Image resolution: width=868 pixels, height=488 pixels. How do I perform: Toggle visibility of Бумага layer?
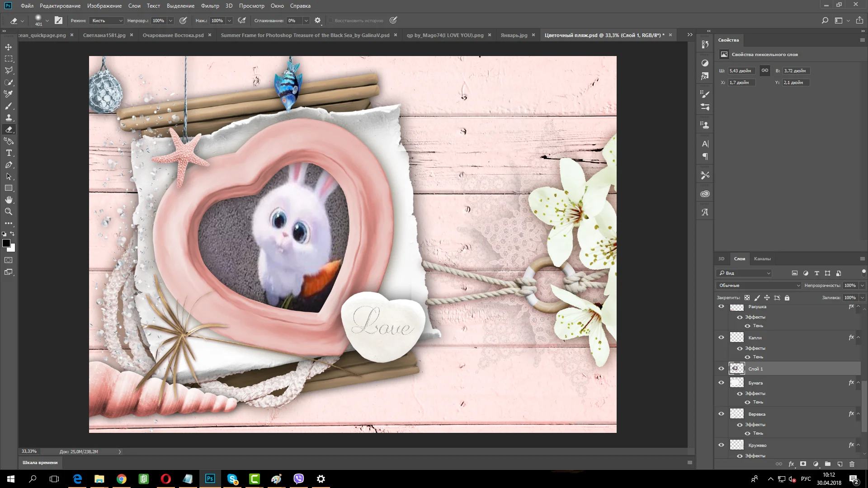[721, 383]
